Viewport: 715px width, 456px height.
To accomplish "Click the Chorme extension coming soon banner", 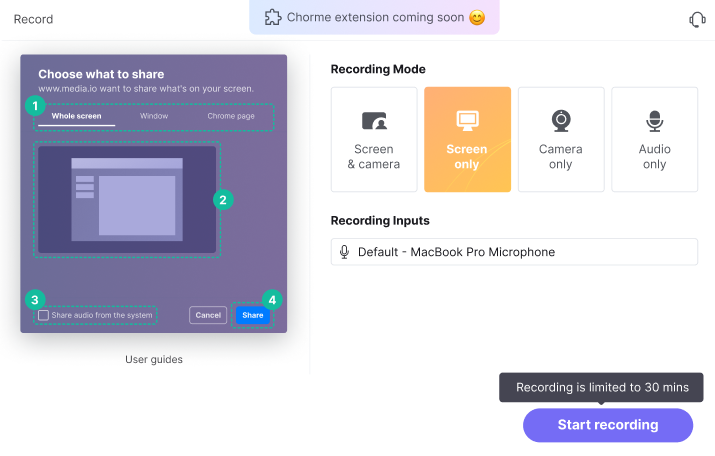I will (374, 17).
